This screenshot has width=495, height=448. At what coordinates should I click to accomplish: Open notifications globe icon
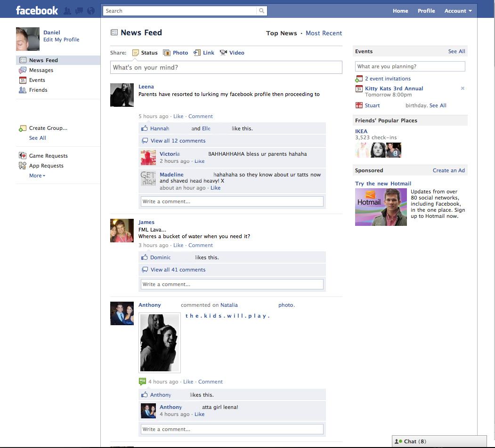coord(91,11)
